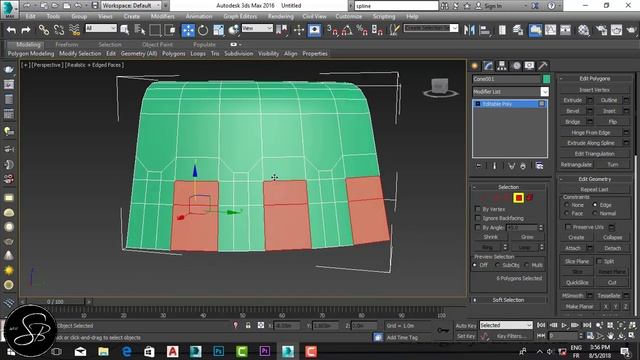Select the None constraint radio button
The height and width of the screenshot is (360, 640).
(567, 204)
